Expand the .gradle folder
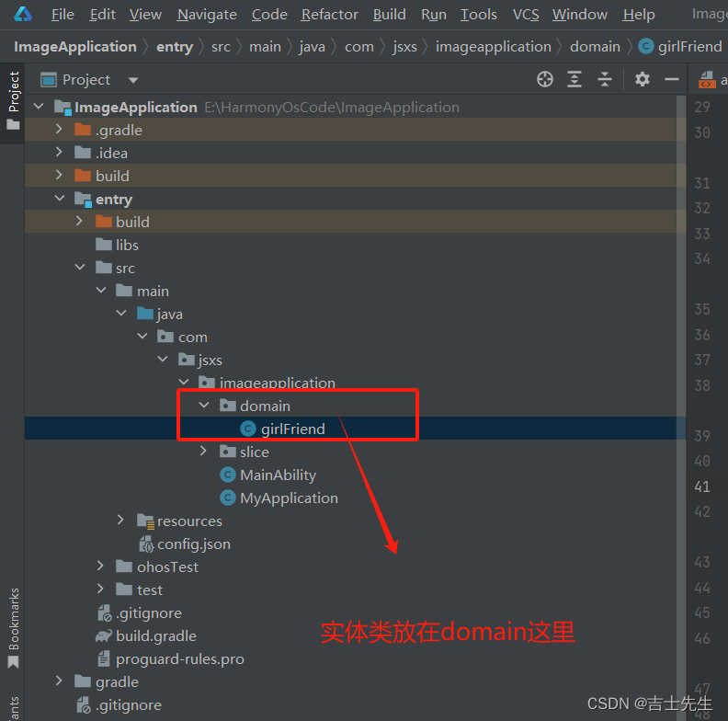This screenshot has width=728, height=721. click(59, 129)
